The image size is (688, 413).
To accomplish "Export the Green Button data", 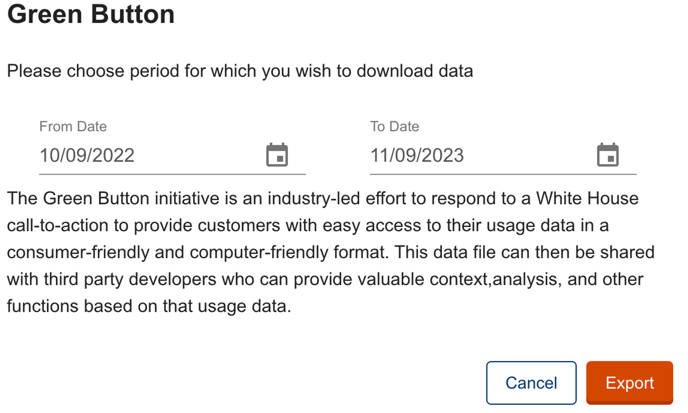I will coord(629,383).
